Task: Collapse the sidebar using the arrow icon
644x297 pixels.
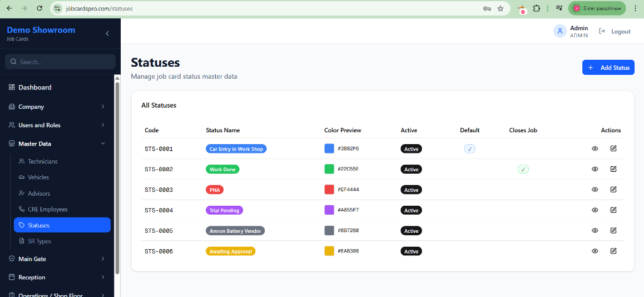Action: (x=107, y=33)
